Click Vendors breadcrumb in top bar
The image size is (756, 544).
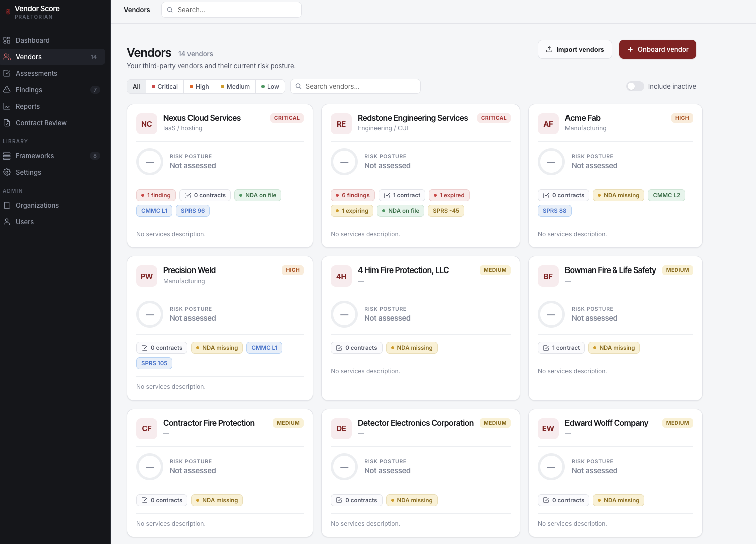tap(137, 10)
